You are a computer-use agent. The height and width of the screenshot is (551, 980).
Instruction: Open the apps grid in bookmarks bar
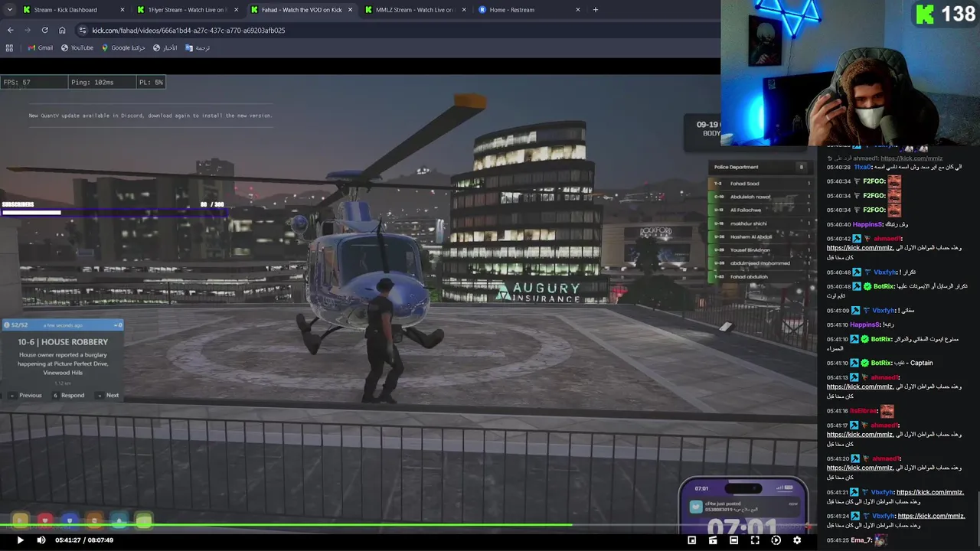pyautogui.click(x=9, y=47)
